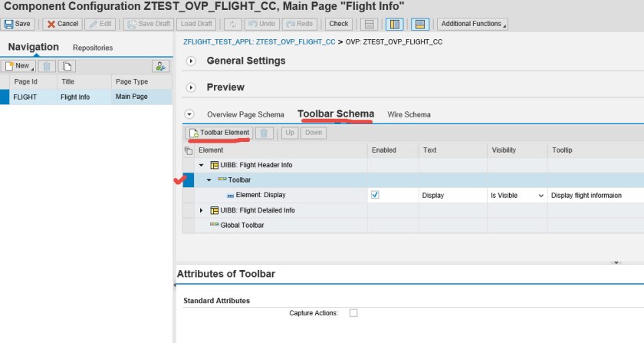Open the Additional Functions menu
644x343 pixels.
(x=472, y=24)
